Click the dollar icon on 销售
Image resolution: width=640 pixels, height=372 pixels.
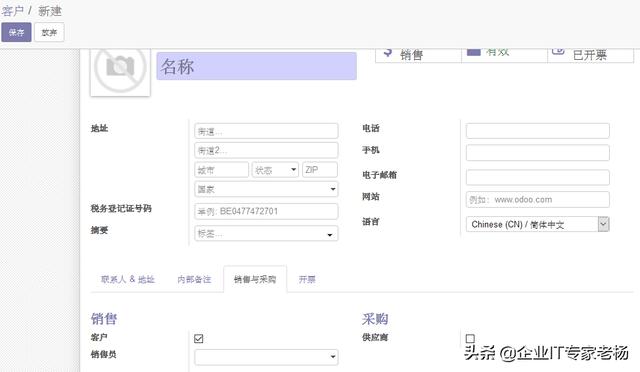[x=388, y=52]
